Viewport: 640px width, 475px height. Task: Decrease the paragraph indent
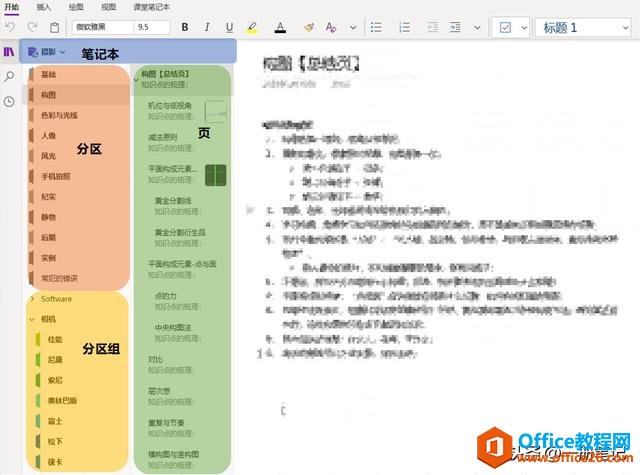433,27
